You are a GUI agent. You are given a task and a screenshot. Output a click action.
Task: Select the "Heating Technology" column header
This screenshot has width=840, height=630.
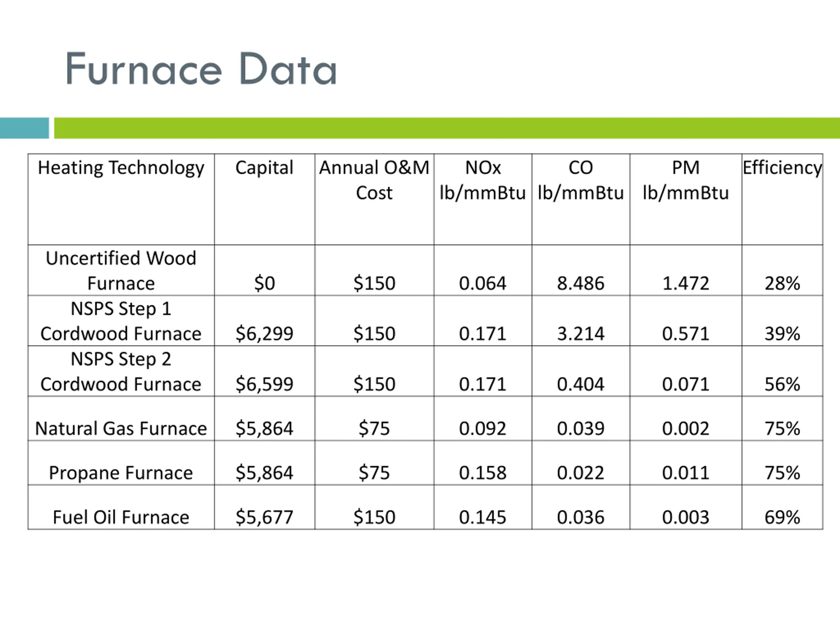pos(121,168)
